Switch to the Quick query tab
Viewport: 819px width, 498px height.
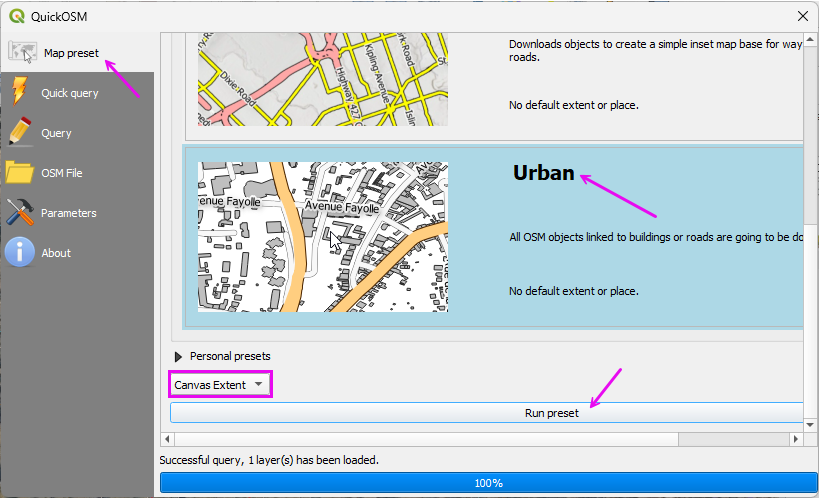pos(69,93)
